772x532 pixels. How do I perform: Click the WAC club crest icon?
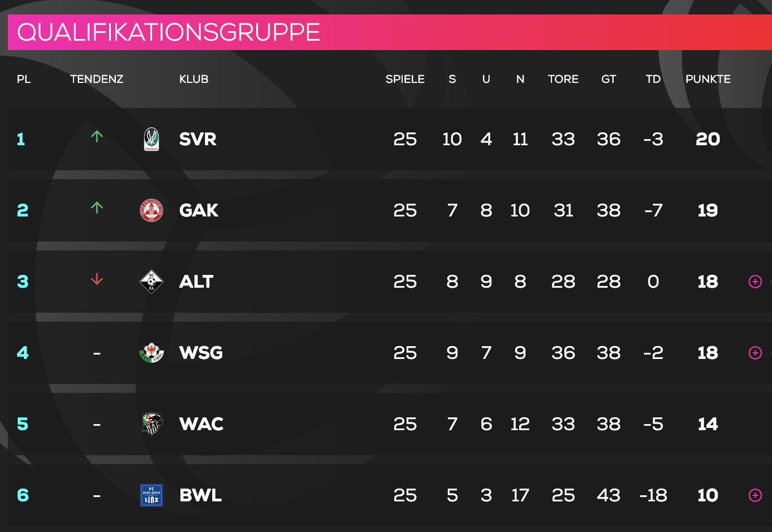(x=152, y=424)
